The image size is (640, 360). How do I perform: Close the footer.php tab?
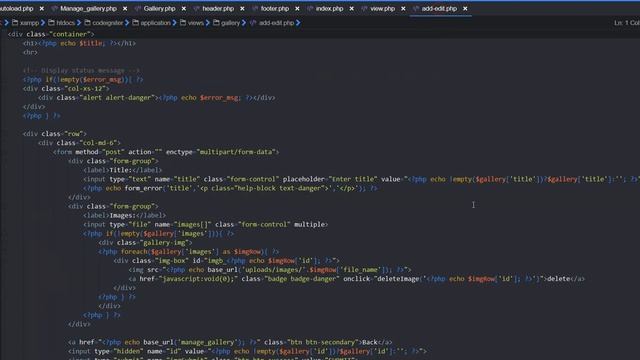[x=297, y=9]
